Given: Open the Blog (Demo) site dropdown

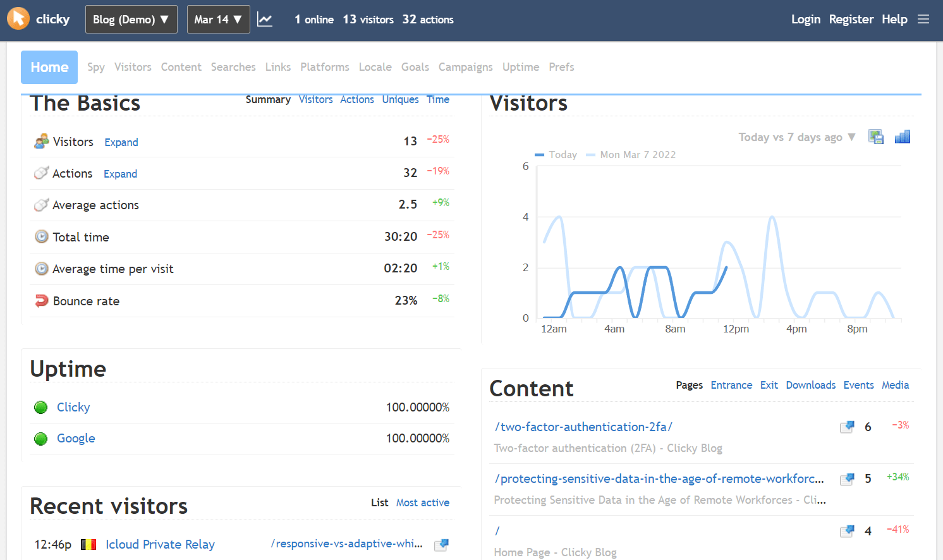Looking at the screenshot, I should (x=131, y=19).
